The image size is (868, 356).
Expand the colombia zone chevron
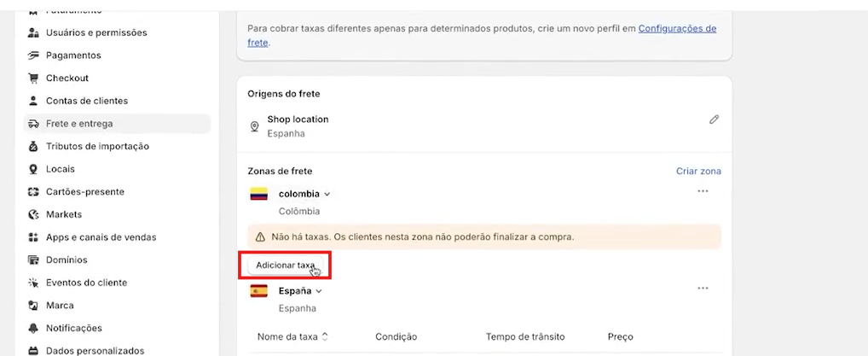point(327,194)
